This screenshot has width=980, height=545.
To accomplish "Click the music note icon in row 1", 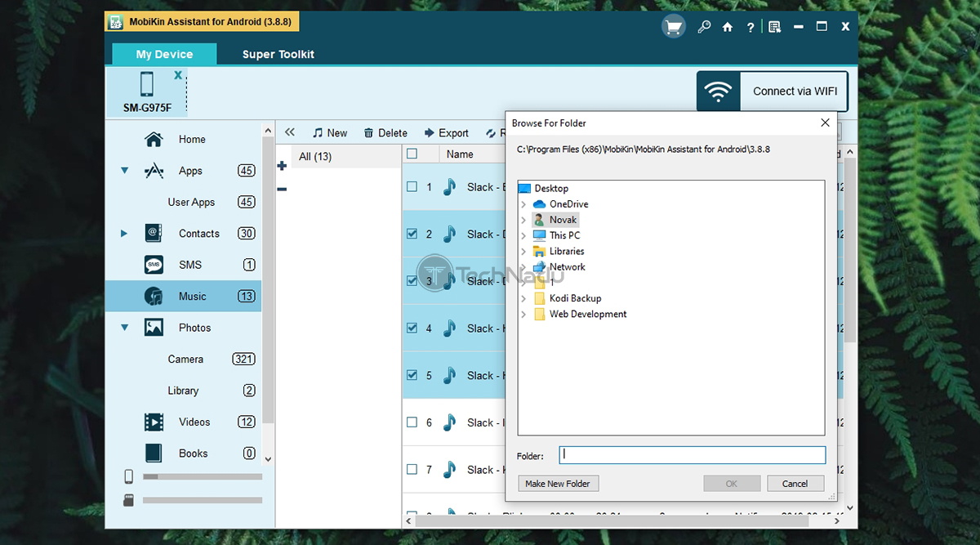I will pyautogui.click(x=449, y=187).
